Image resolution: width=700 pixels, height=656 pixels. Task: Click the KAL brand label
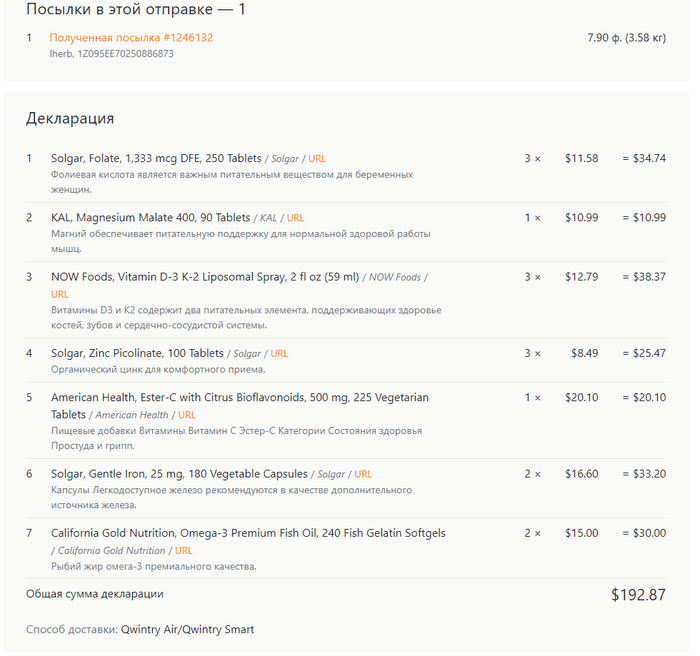(268, 218)
